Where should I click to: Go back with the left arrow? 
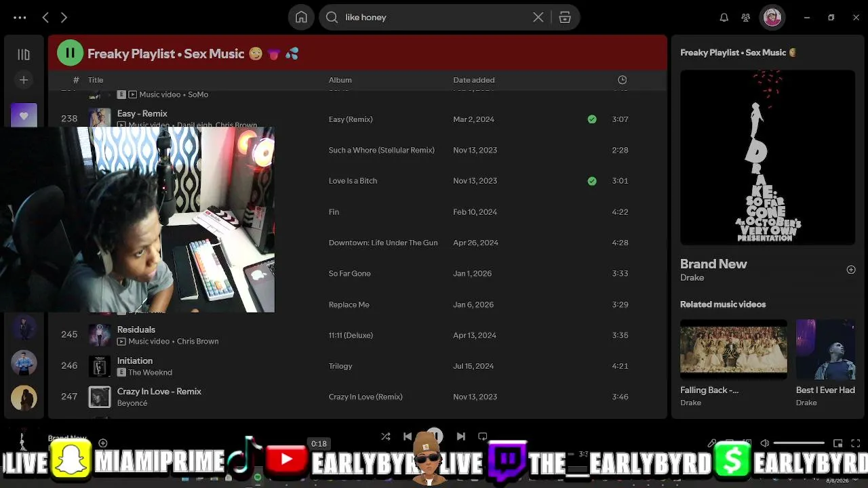point(45,18)
